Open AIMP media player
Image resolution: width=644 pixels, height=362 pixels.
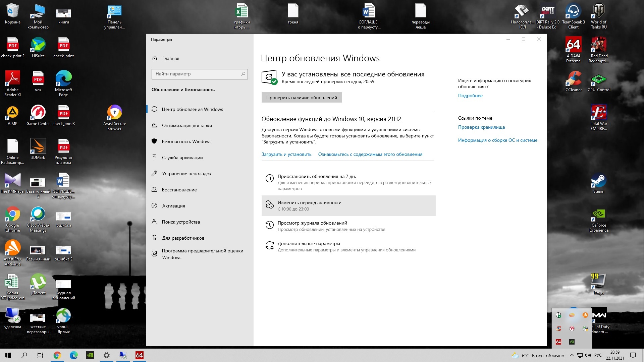pyautogui.click(x=12, y=114)
